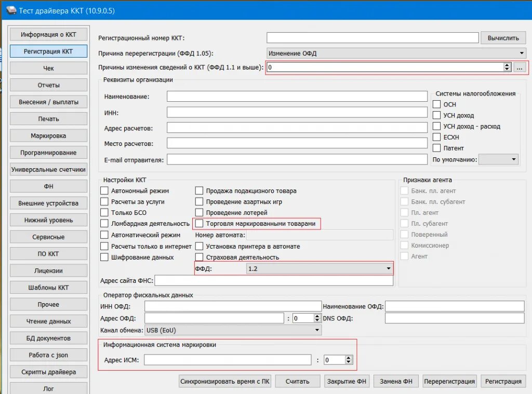The image size is (532, 394).
Task: Tick Проведение лотерей checkbox
Action: tap(199, 212)
